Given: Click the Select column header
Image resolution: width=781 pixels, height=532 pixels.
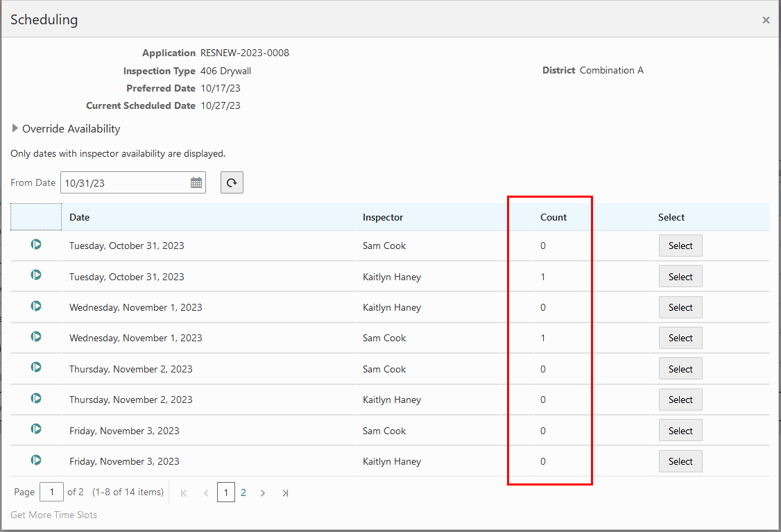Looking at the screenshot, I should [671, 217].
